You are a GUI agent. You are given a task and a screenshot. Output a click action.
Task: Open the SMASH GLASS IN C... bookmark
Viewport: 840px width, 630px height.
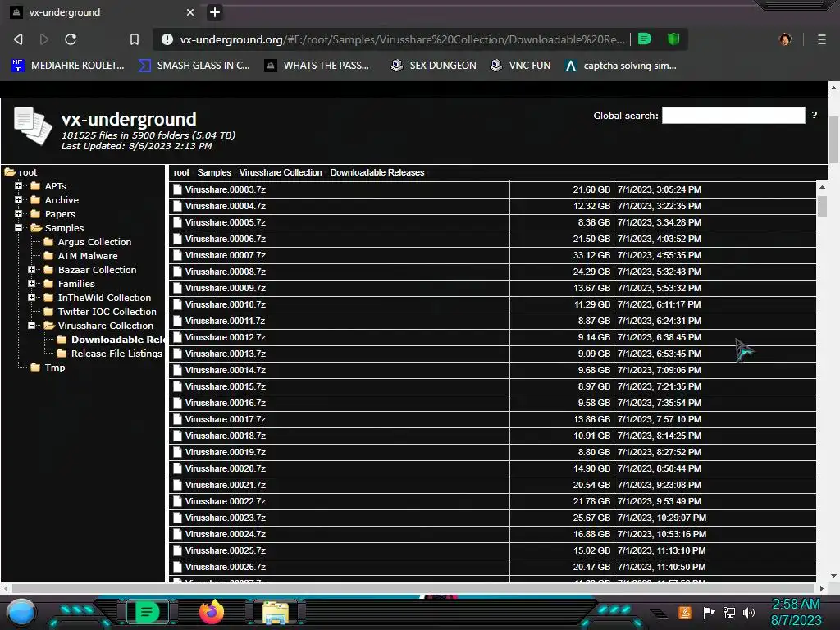[x=194, y=66]
